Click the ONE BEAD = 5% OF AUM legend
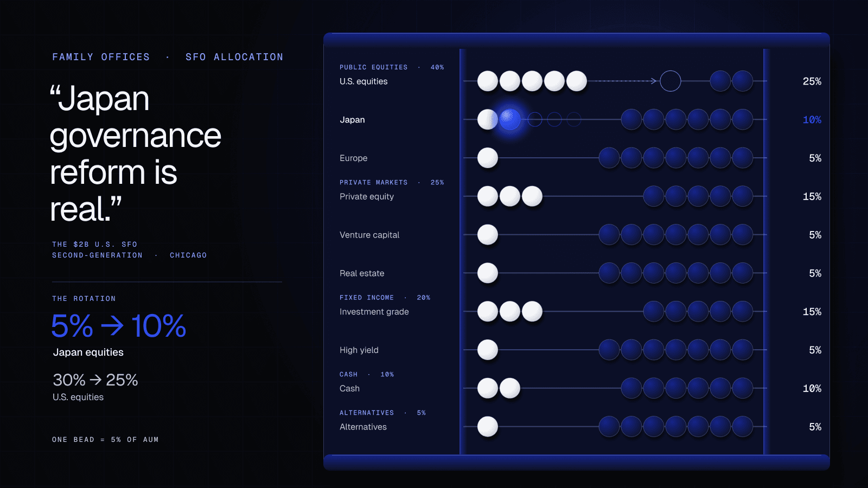The width and height of the screenshot is (868, 488). (105, 440)
